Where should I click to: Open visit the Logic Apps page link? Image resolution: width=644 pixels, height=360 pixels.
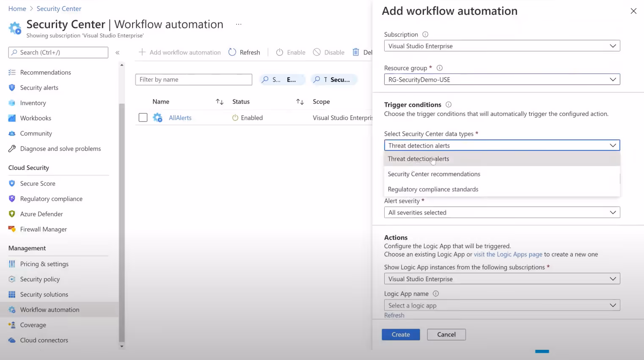click(x=508, y=255)
